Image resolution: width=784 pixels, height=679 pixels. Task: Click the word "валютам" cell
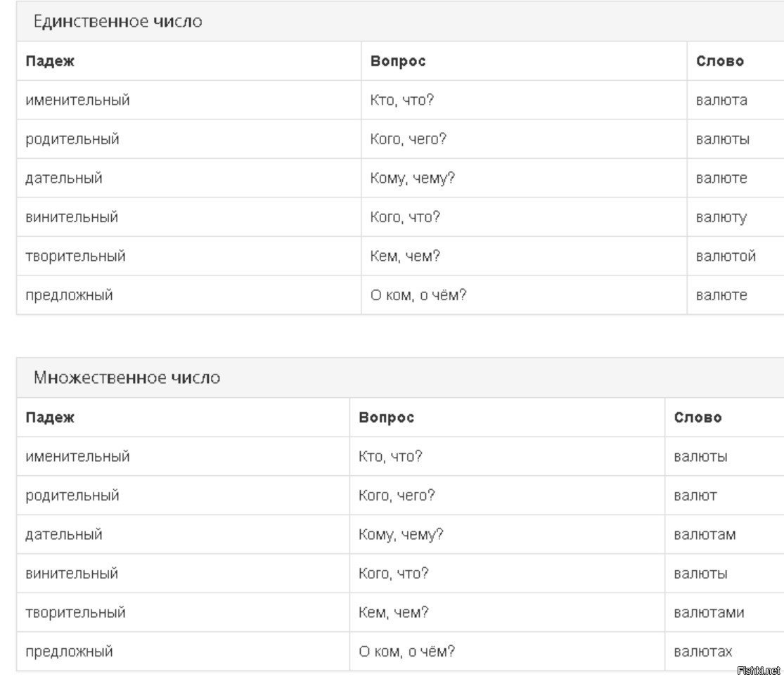pos(705,535)
